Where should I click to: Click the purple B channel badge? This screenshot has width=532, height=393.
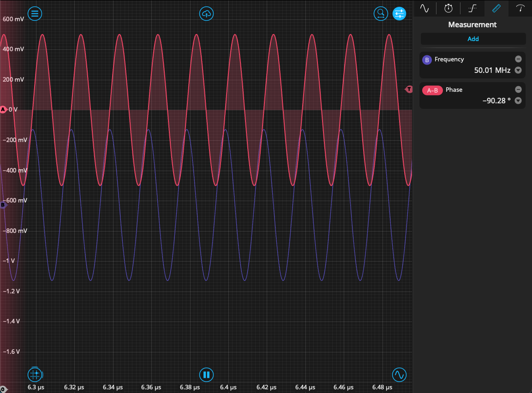coord(427,60)
